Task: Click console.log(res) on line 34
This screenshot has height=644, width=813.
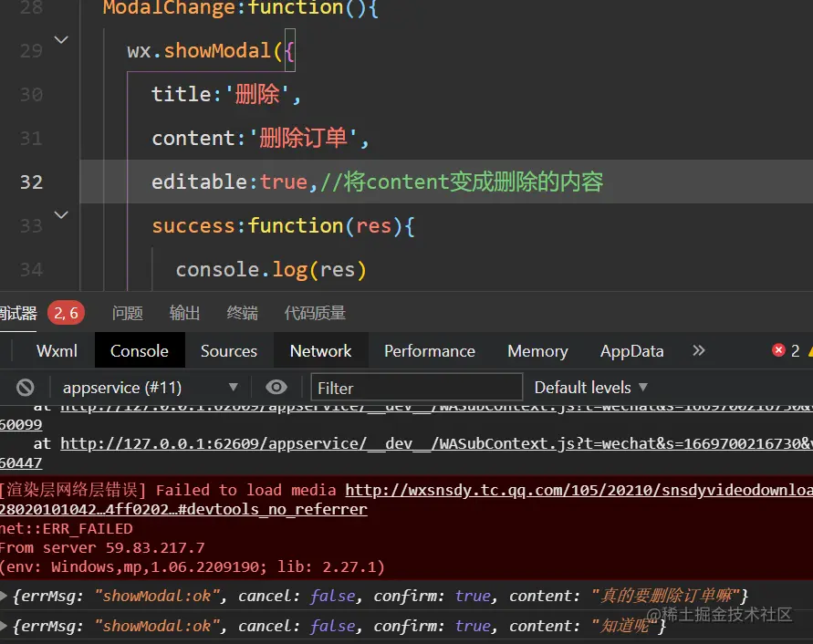Action: tap(271, 270)
